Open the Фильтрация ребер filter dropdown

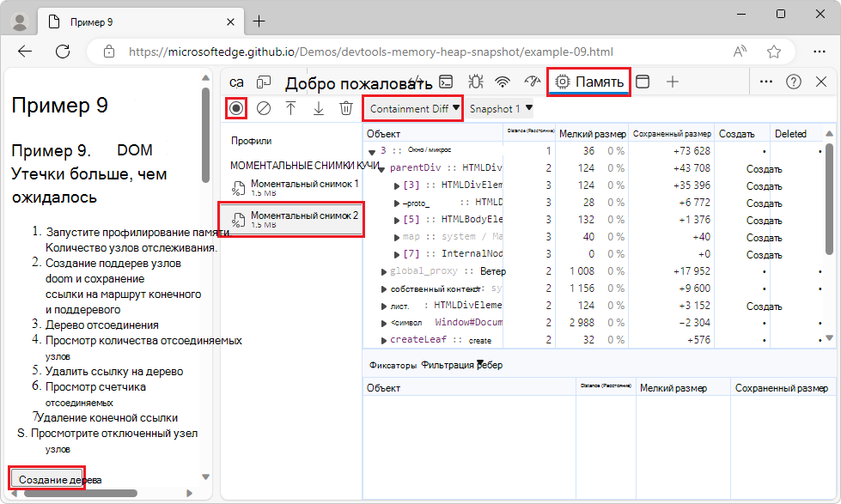[x=462, y=365]
